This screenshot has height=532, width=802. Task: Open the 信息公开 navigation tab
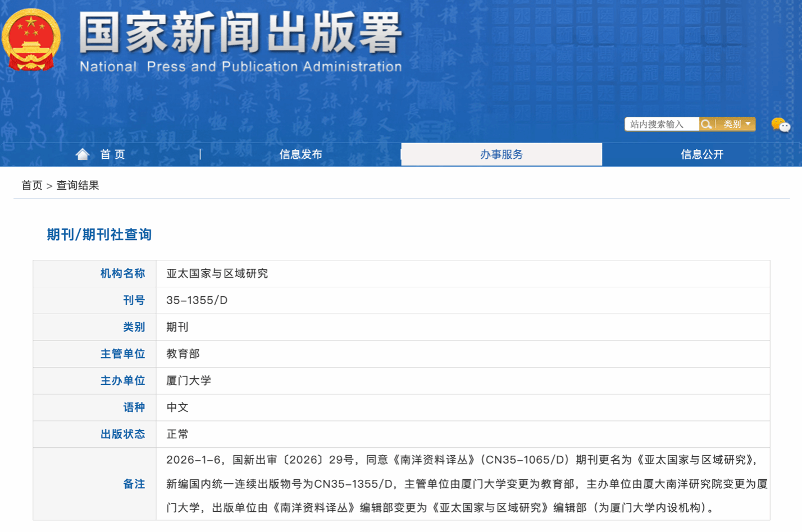coord(702,154)
